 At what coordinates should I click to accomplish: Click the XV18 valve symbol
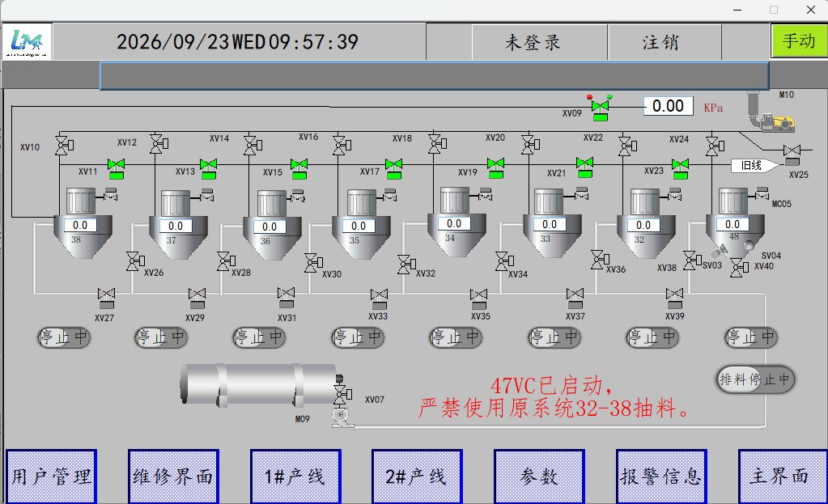click(x=437, y=143)
